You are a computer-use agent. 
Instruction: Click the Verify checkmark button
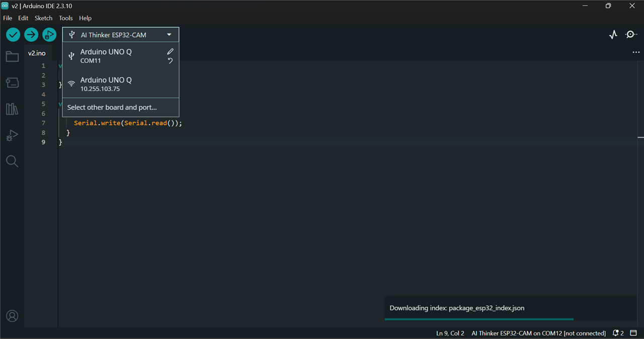click(x=13, y=35)
